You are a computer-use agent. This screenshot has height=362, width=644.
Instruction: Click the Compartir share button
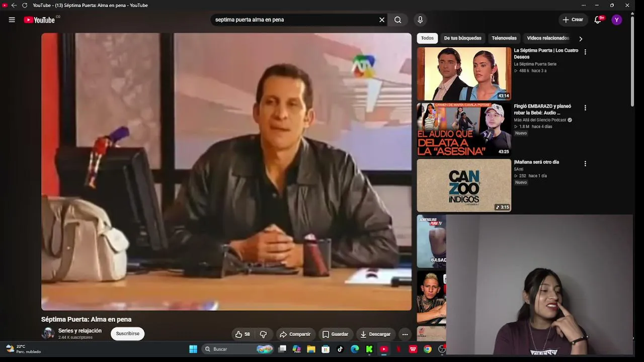pos(295,334)
